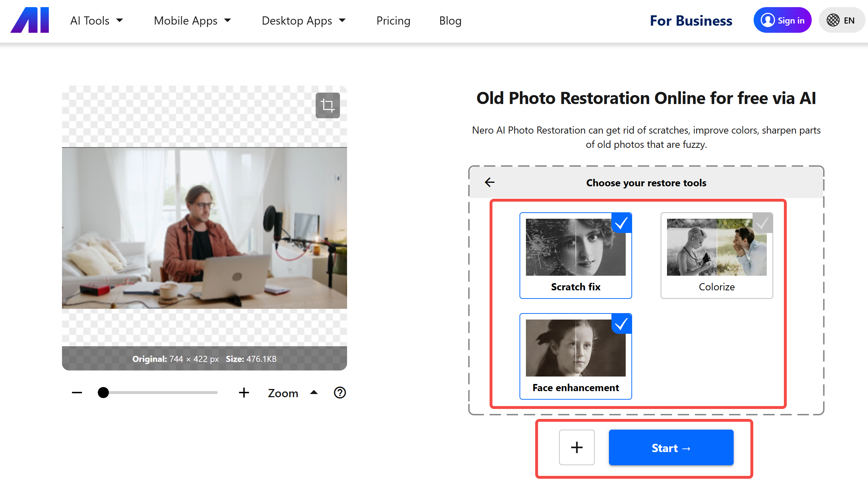
Task: Open the crop tool on the image preview
Action: (x=327, y=105)
